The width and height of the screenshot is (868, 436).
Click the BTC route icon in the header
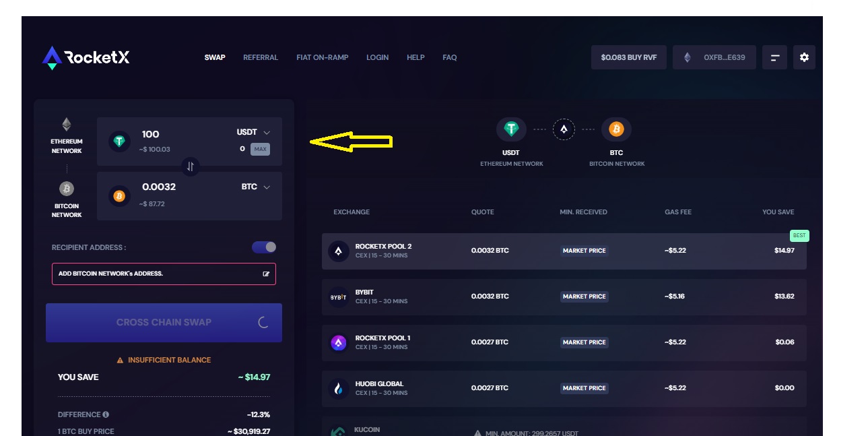coord(616,129)
